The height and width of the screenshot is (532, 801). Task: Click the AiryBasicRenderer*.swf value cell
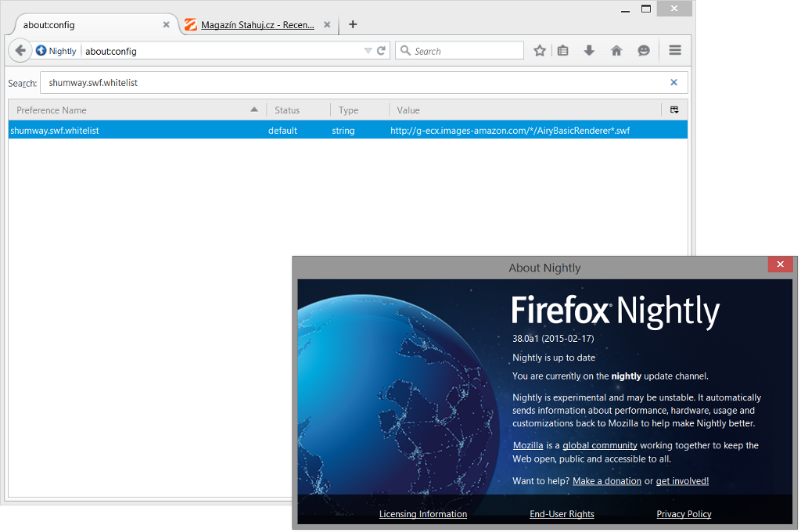tap(510, 131)
